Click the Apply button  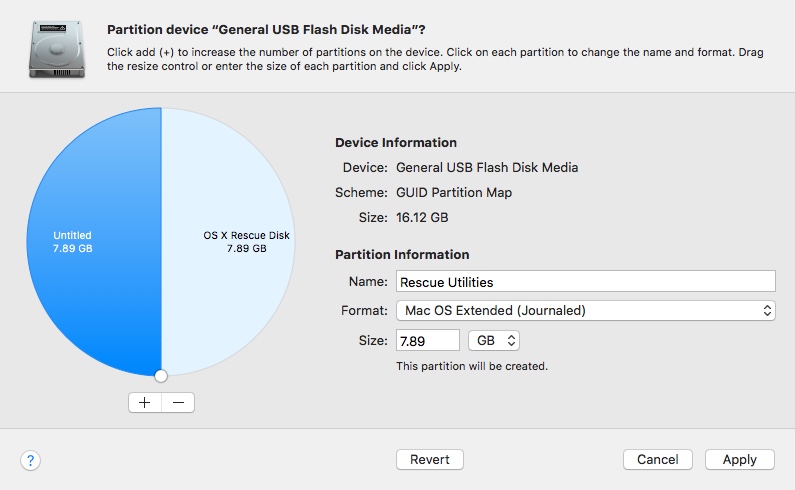click(740, 460)
